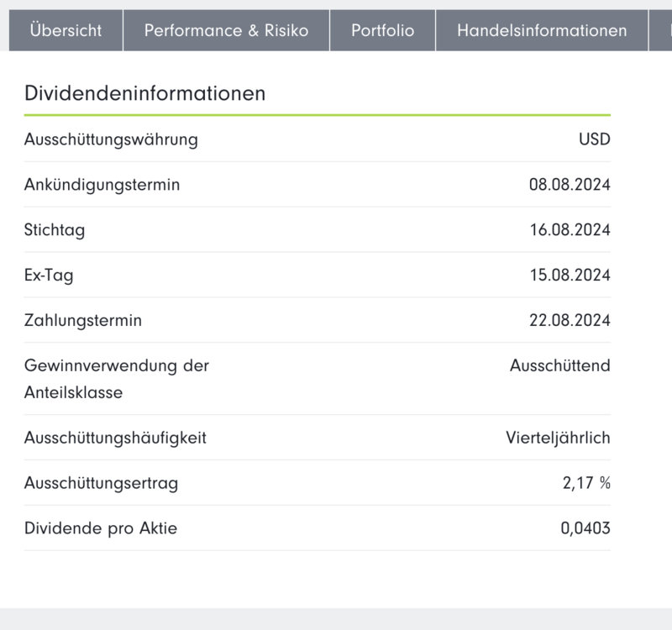Open the Übersicht tab
This screenshot has height=630, width=672.
tap(66, 30)
